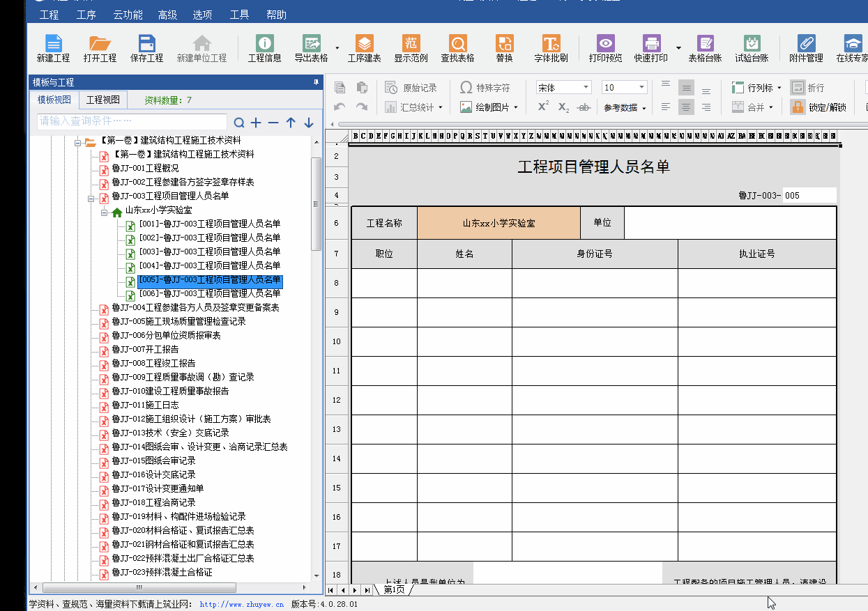The width and height of the screenshot is (868, 611).
Task: Click the 保存工程 button
Action: point(147,47)
